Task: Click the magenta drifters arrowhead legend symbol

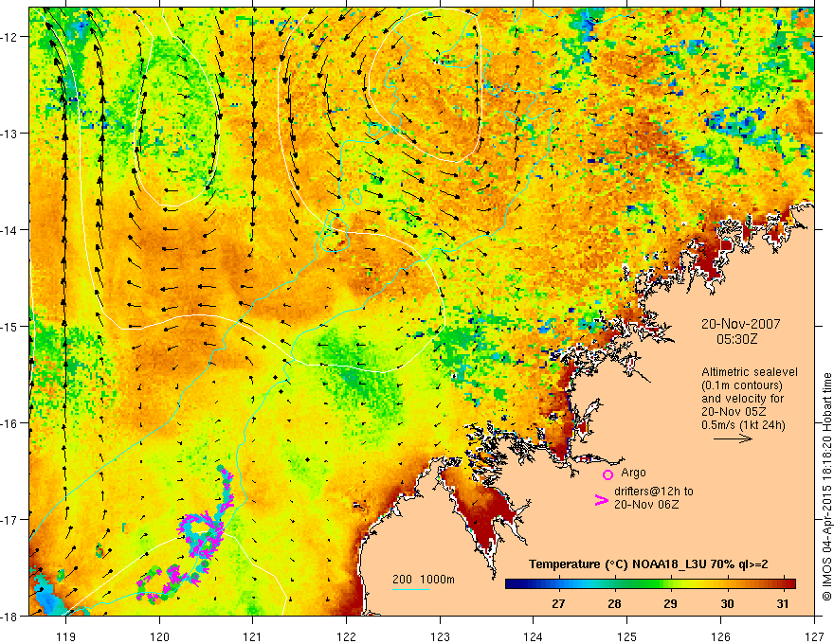Action: [601, 500]
